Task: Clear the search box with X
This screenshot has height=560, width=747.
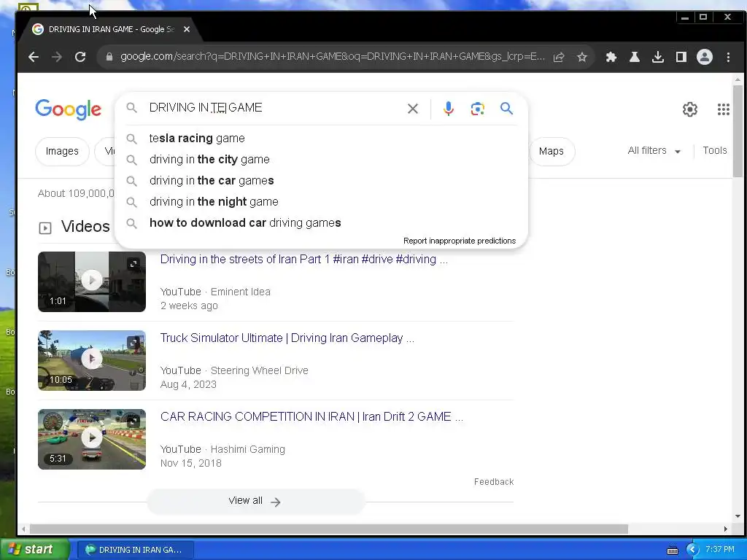Action: (413, 109)
